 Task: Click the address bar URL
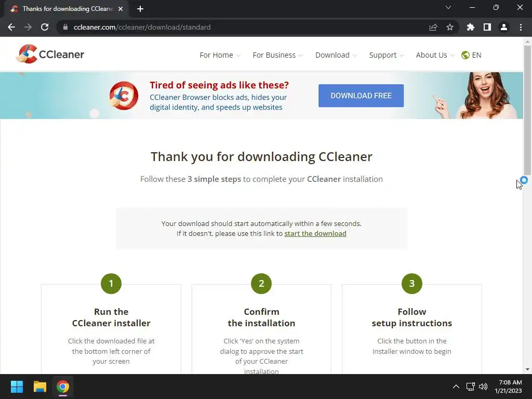pos(142,27)
